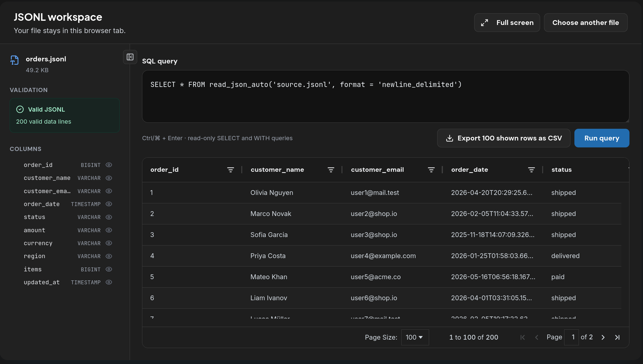Toggle visibility of status column

click(x=109, y=217)
